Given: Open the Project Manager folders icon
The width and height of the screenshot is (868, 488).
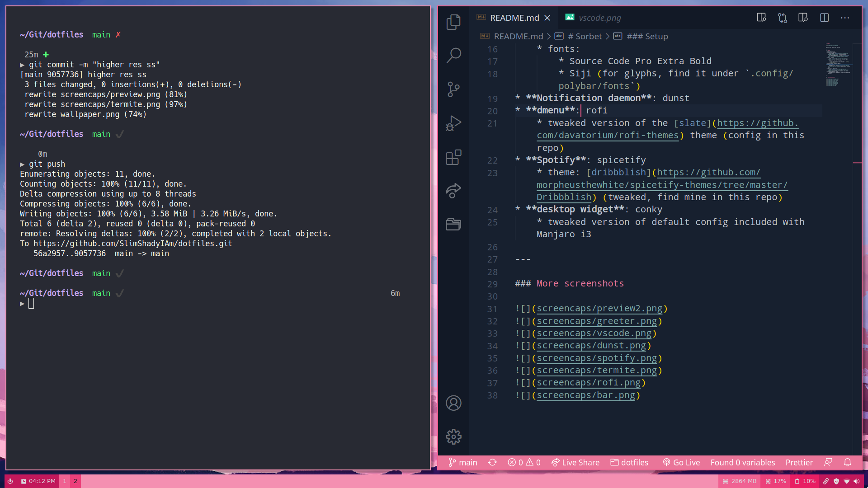Looking at the screenshot, I should click(453, 224).
